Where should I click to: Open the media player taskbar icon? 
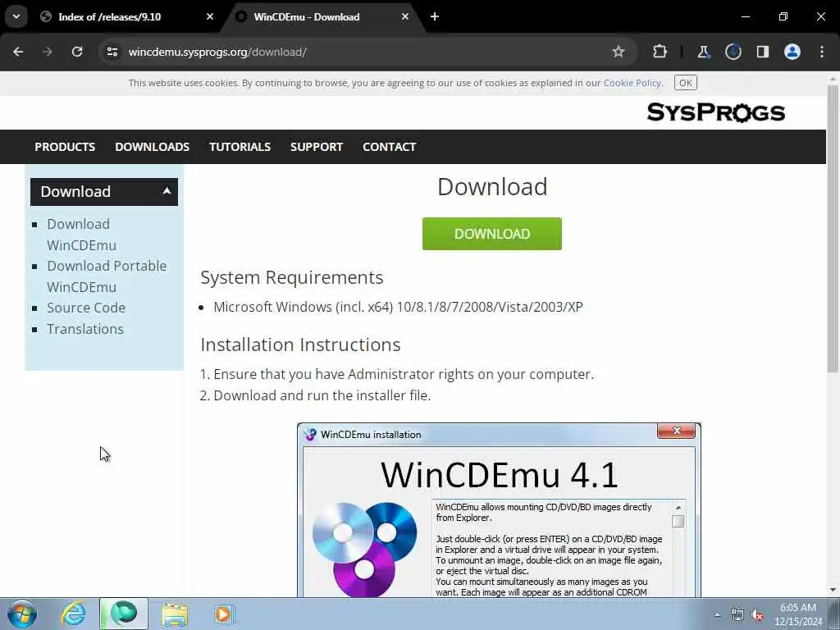pos(224,614)
